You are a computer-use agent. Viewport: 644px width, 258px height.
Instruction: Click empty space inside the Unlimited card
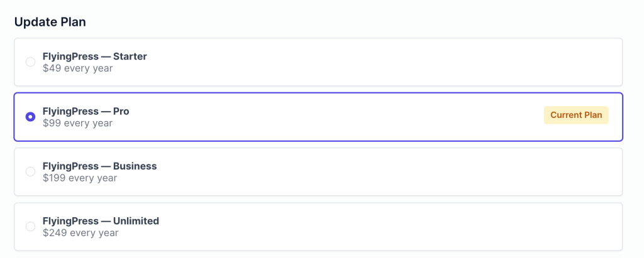(377, 227)
